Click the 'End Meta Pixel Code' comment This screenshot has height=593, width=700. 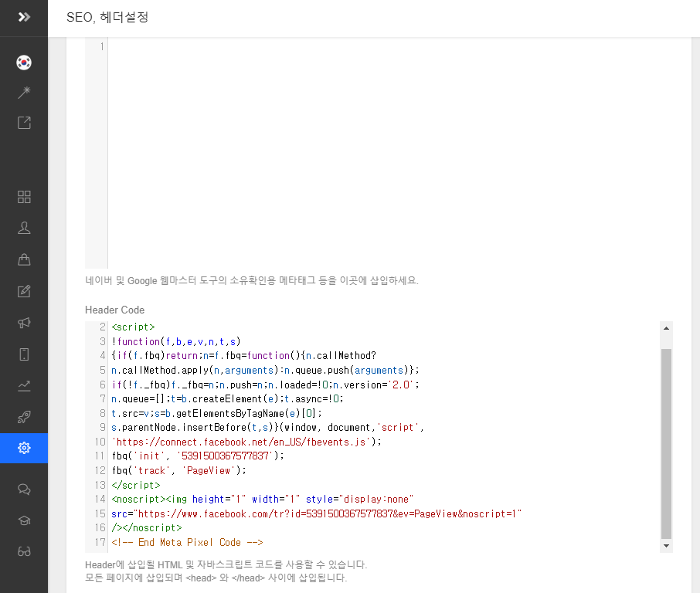(187, 543)
